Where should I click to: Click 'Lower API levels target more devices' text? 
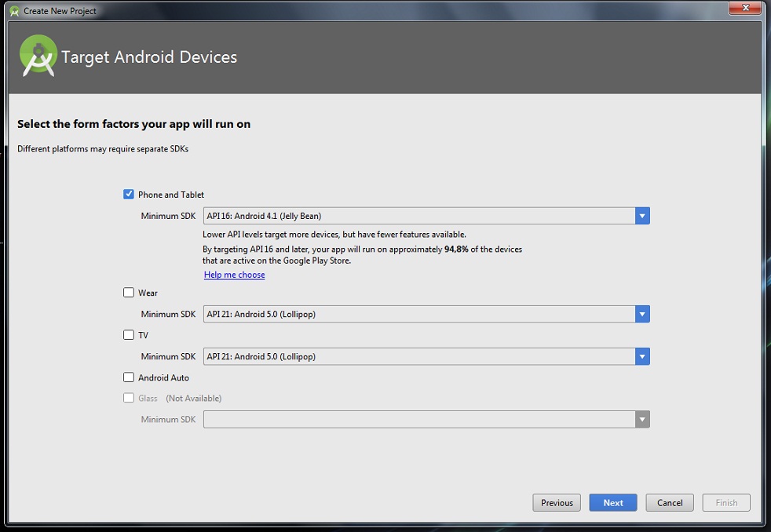tap(334, 235)
